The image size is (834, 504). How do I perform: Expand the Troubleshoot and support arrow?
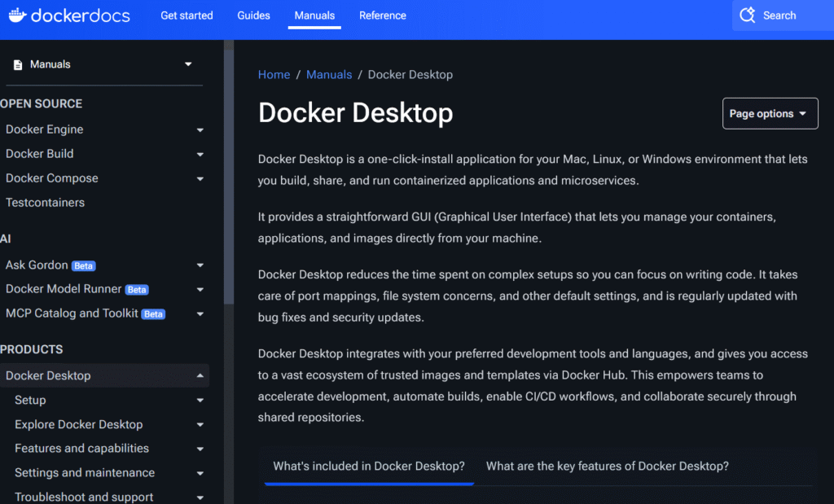click(200, 497)
